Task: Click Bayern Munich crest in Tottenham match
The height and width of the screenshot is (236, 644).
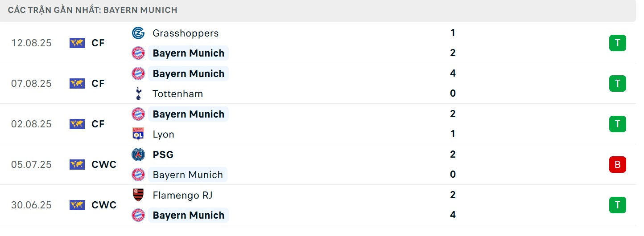Action: pyautogui.click(x=138, y=73)
